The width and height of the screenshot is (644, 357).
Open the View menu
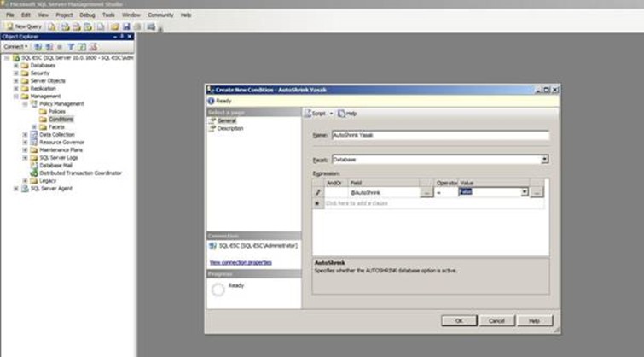[x=44, y=15]
